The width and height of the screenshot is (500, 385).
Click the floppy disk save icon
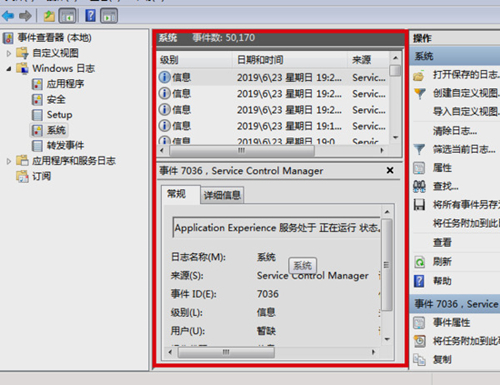419,204
